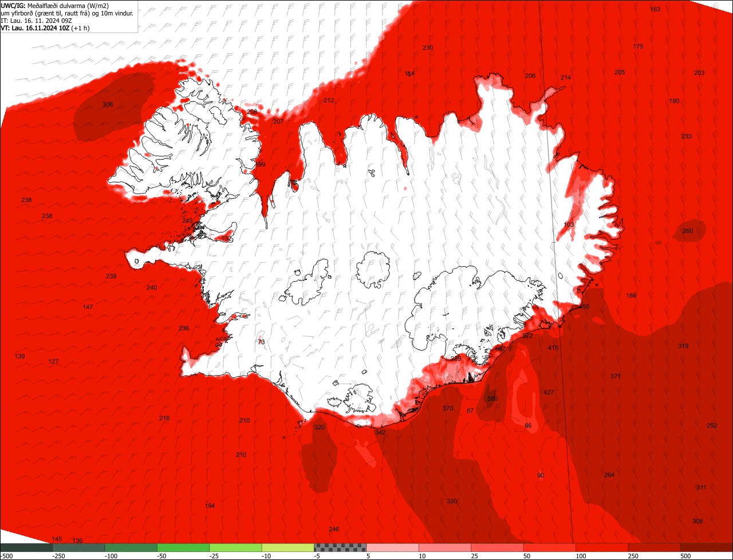Select the 'VT: Lau. 16.11.2024 10Z (+1 h)' line
Screen dimensions: 733x560
pos(46,28)
